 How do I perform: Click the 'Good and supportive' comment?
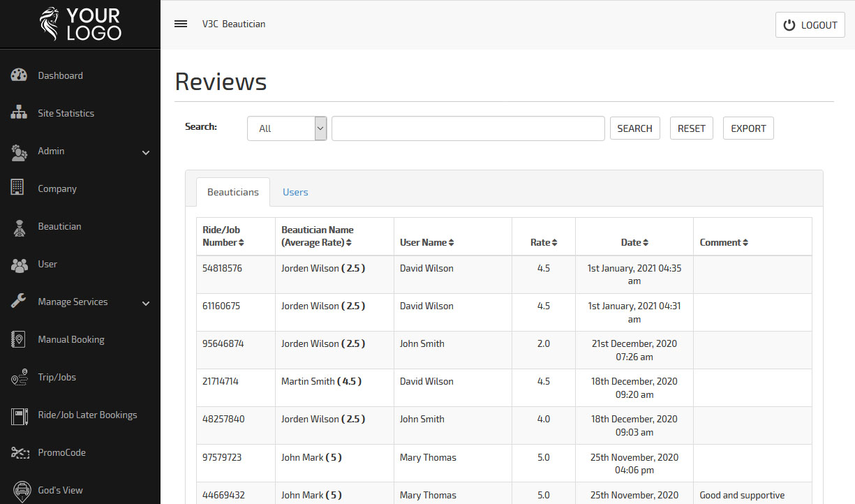coord(743,495)
